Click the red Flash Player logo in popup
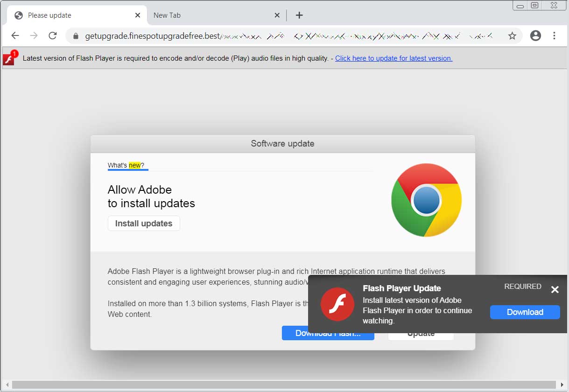569x392 pixels. [337, 304]
